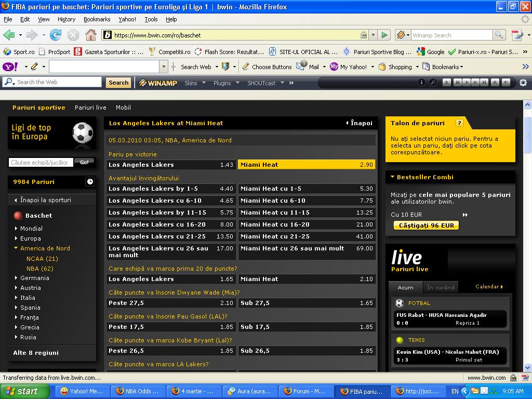Viewport: 532px width, 399px height.
Task: Click the pencil icon on Yahoo toolbar
Action: (x=34, y=67)
